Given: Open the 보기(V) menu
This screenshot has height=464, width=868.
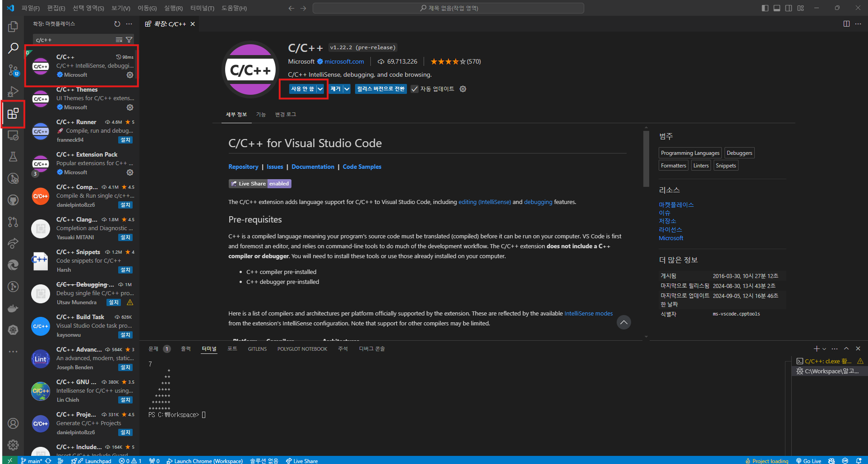Looking at the screenshot, I should click(x=120, y=8).
